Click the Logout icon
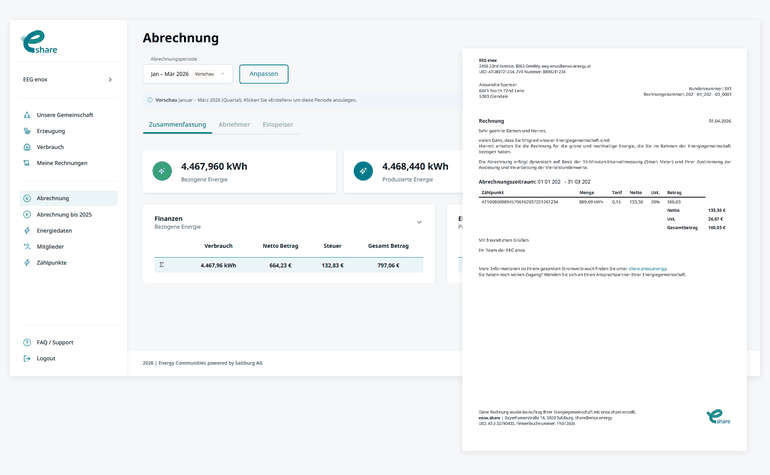Viewport: 770px width, 475px height. pos(27,359)
